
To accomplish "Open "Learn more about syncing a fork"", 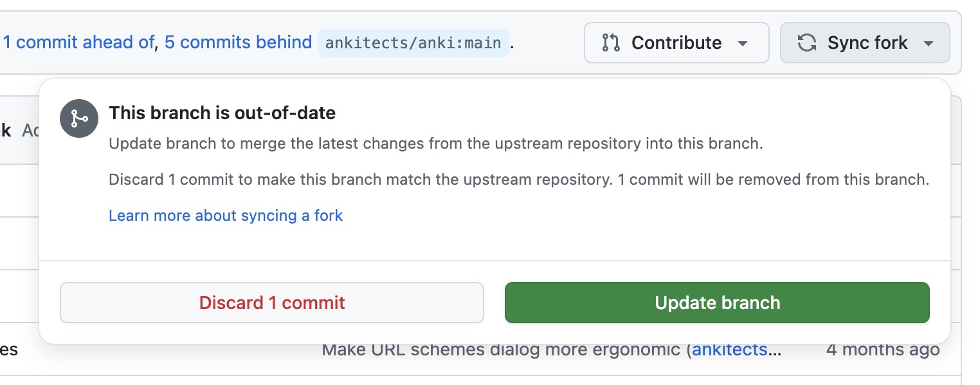I will 226,216.
